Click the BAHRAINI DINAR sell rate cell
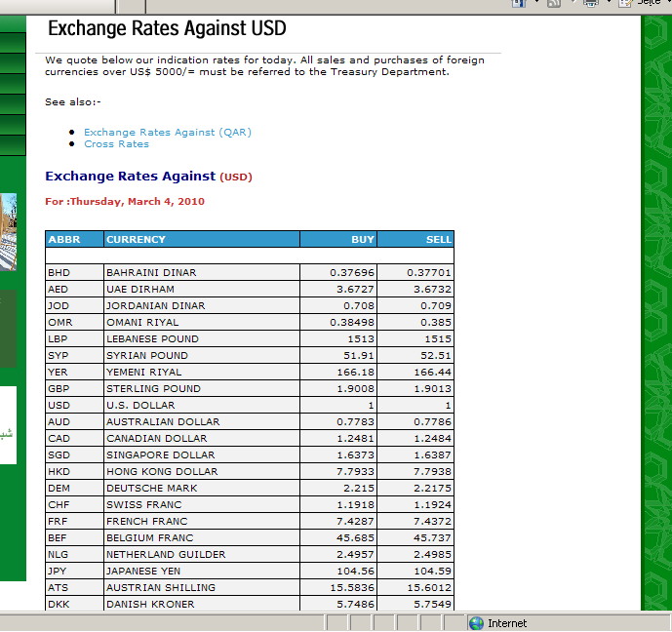This screenshot has height=632, width=672. [x=415, y=273]
